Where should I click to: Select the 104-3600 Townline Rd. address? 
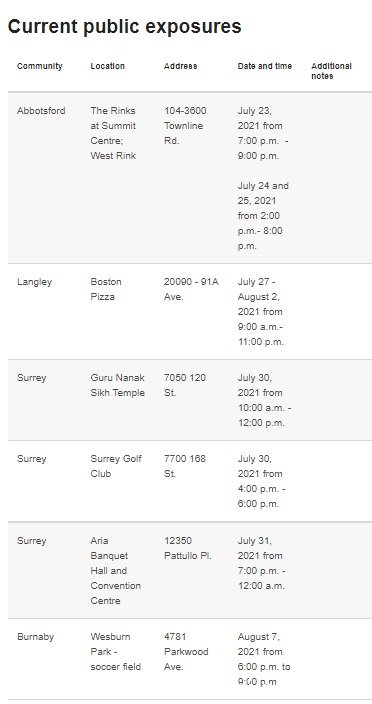coord(185,126)
